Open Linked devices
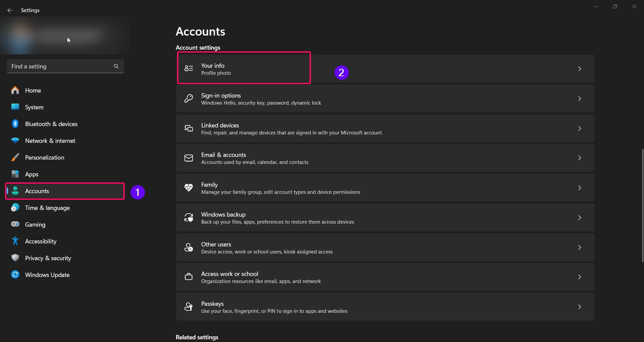Image resolution: width=644 pixels, height=342 pixels. coord(385,128)
